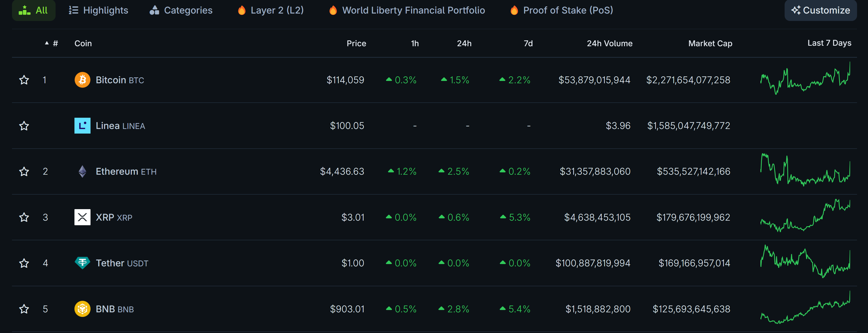This screenshot has width=868, height=333.
Task: Sort table by Market Cap column
Action: 710,43
